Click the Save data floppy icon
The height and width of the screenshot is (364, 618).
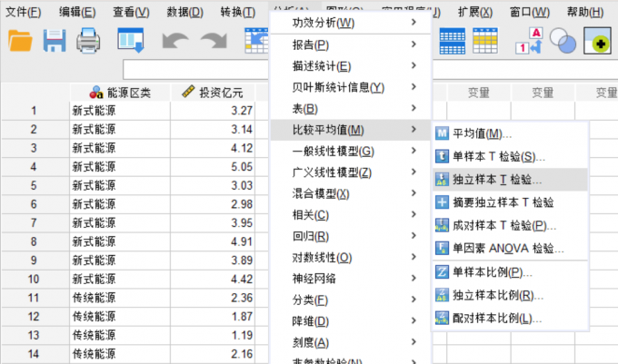point(55,41)
